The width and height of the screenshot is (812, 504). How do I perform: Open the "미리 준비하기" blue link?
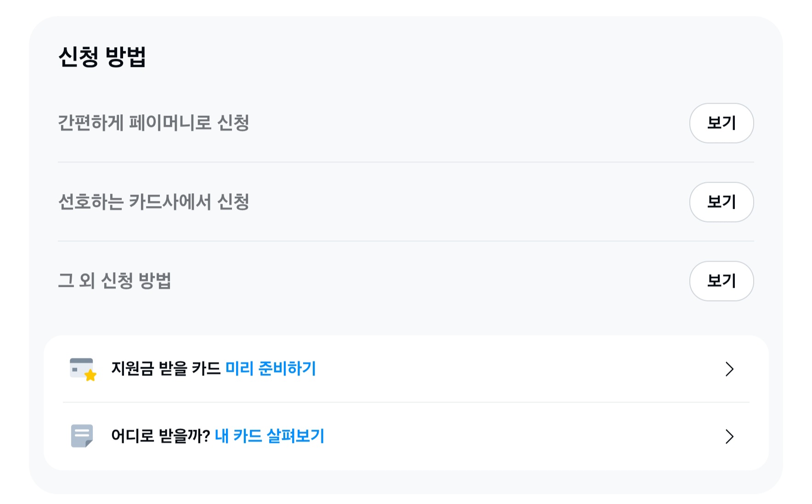(271, 368)
